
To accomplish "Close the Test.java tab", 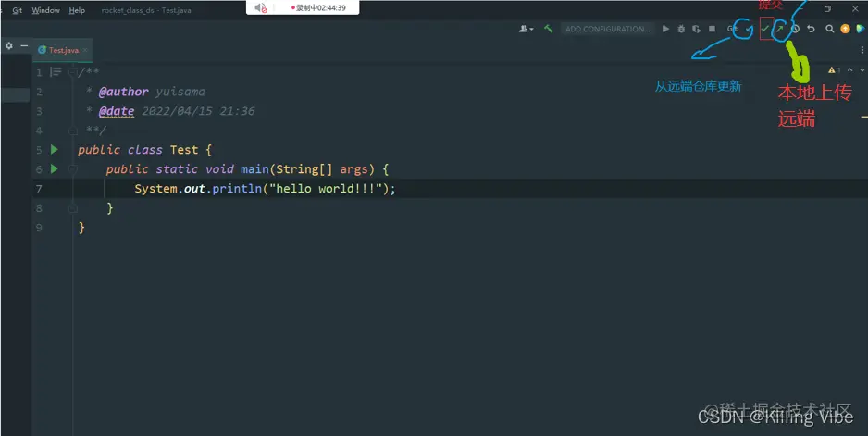I will (x=85, y=50).
